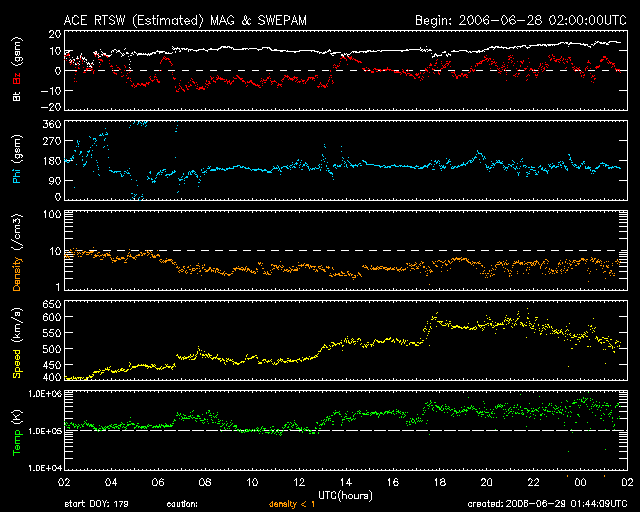
Task: Click the cyan 'Phi (gsm)' axis label
Action: coord(17,160)
